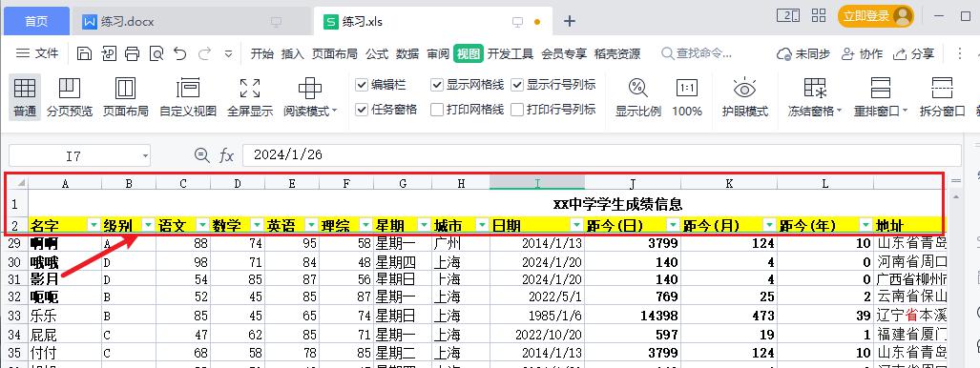Viewport: 980px width, 368px height.
Task: Undo the last action
Action: coord(180,53)
